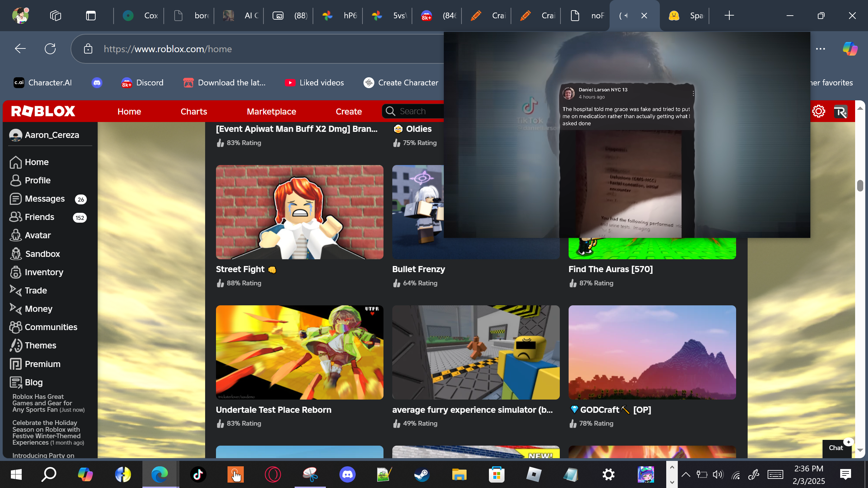Open Marketplace in Roblox navigation bar
Screen dimensions: 868x488
pos(271,111)
